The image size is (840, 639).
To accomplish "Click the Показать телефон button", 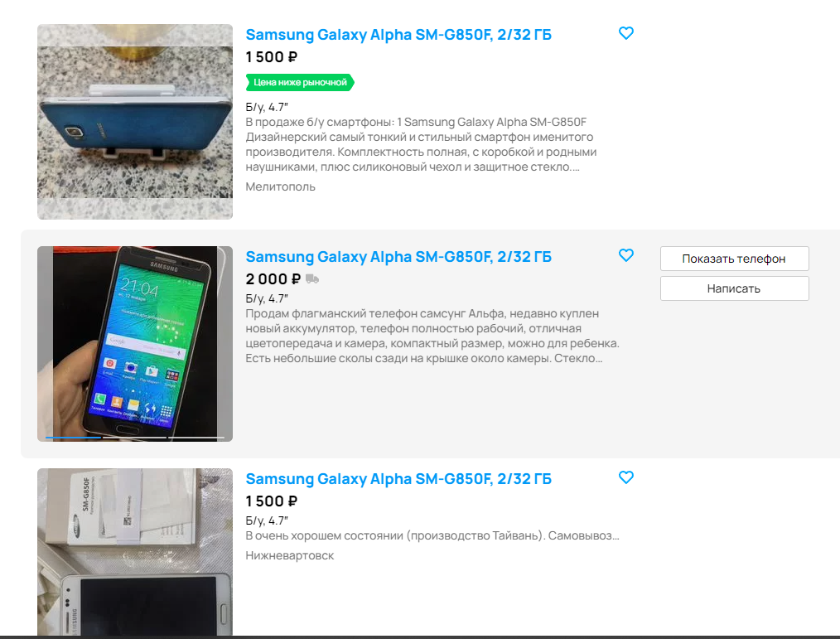I will point(735,259).
